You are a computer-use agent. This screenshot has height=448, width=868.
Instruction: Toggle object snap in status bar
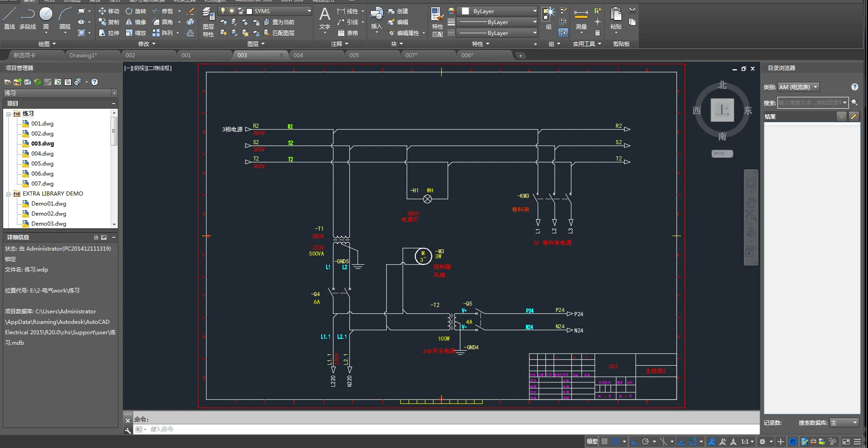click(693, 441)
